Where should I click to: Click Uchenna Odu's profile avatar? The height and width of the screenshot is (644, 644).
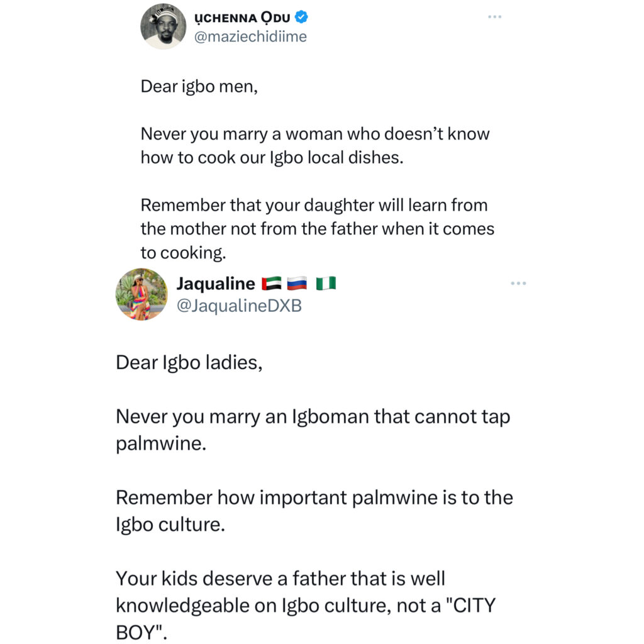pos(163,26)
